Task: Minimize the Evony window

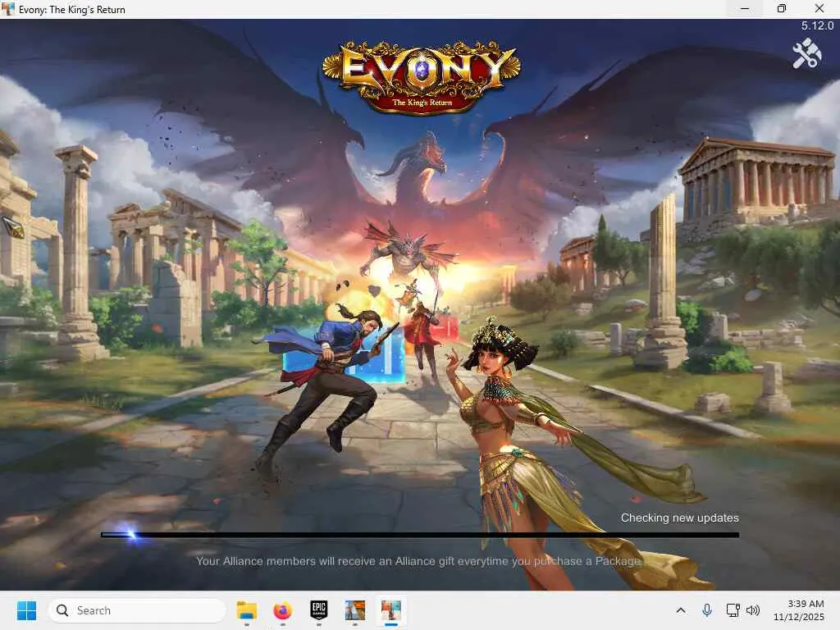Action: coord(745,9)
